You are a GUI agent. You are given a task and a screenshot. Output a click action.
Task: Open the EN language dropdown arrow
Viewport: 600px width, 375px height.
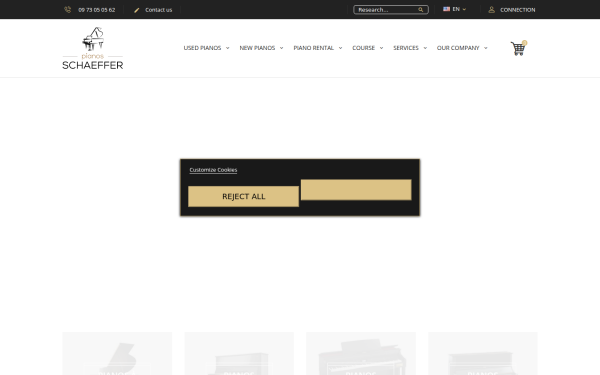[464, 9]
